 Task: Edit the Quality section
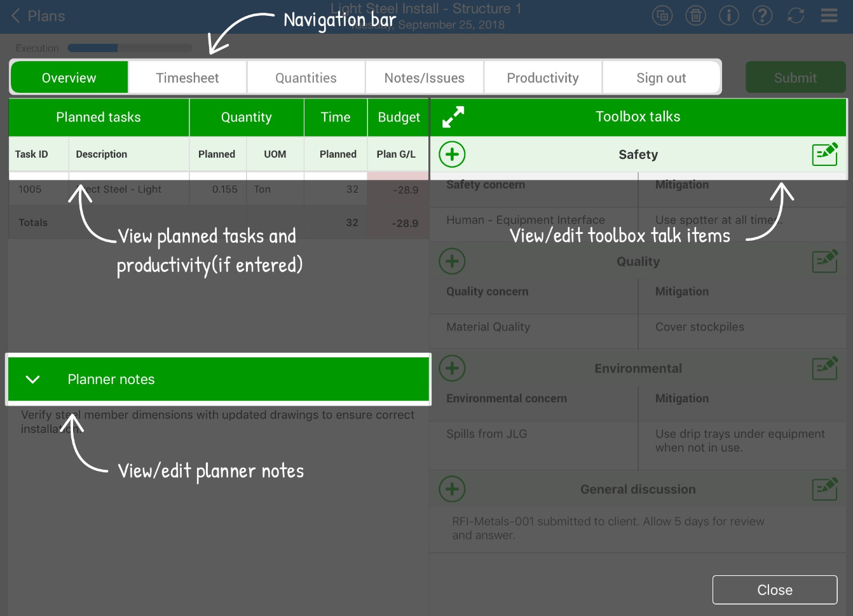[825, 261]
